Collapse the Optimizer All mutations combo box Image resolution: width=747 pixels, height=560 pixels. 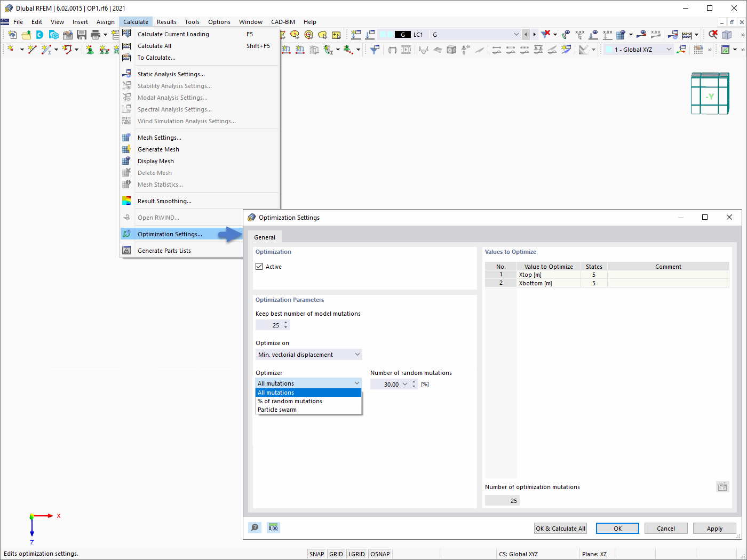[x=309, y=383]
